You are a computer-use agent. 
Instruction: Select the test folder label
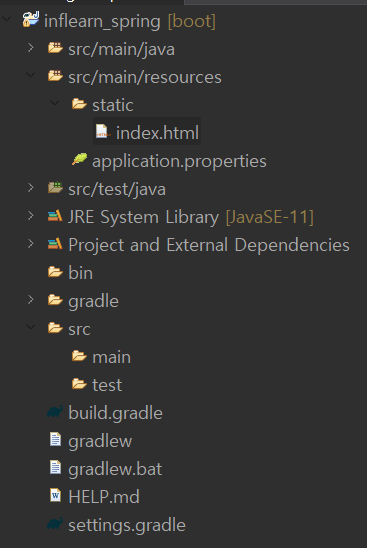click(107, 385)
